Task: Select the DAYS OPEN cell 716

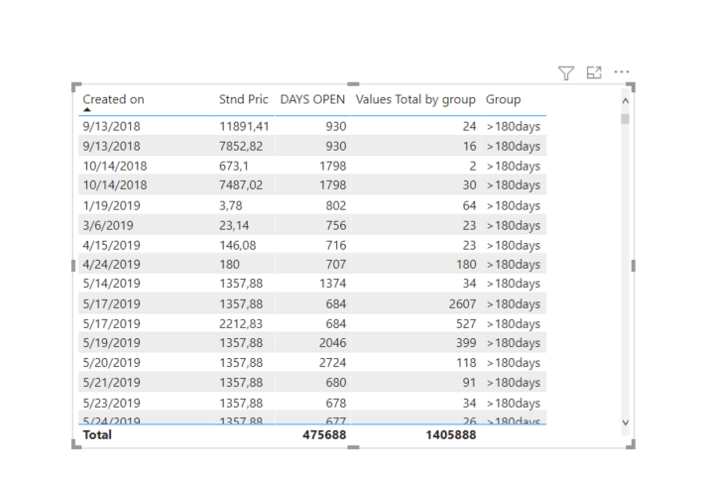Action: point(336,245)
